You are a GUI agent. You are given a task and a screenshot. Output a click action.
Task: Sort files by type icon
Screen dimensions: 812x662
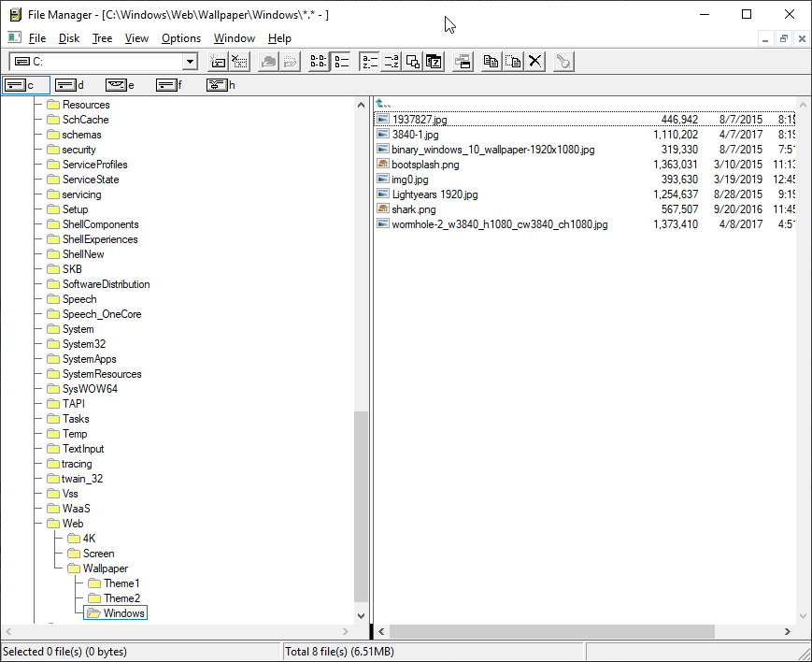tap(391, 62)
